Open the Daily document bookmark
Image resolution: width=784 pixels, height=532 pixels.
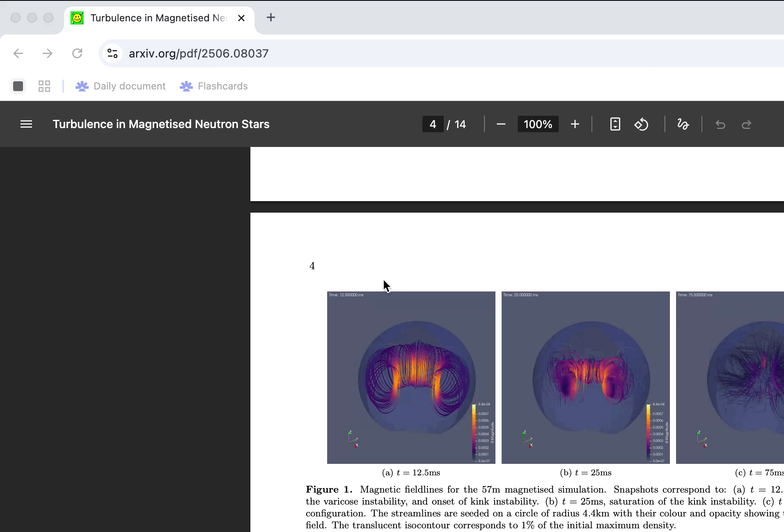point(121,86)
